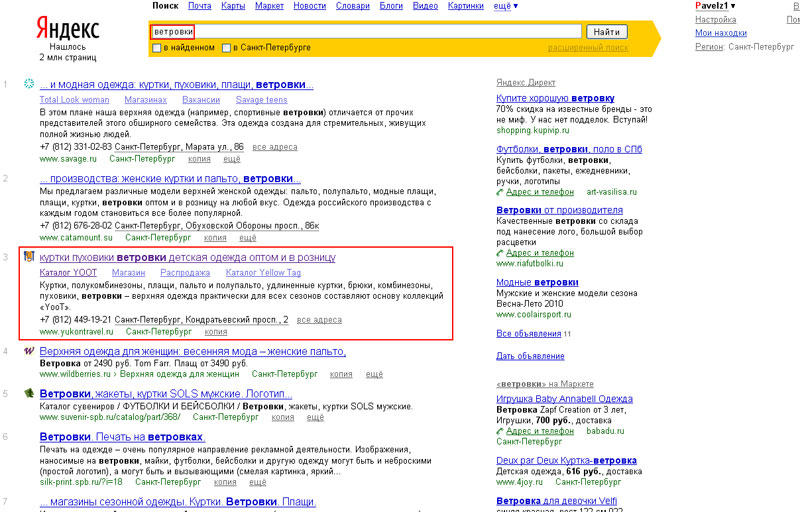This screenshot has width=800, height=512.
Task: Open the Блоги tab
Action: coord(391,6)
